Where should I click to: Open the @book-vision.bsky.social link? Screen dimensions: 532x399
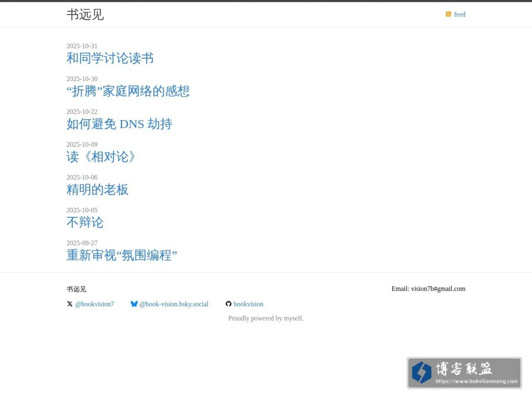pos(174,304)
